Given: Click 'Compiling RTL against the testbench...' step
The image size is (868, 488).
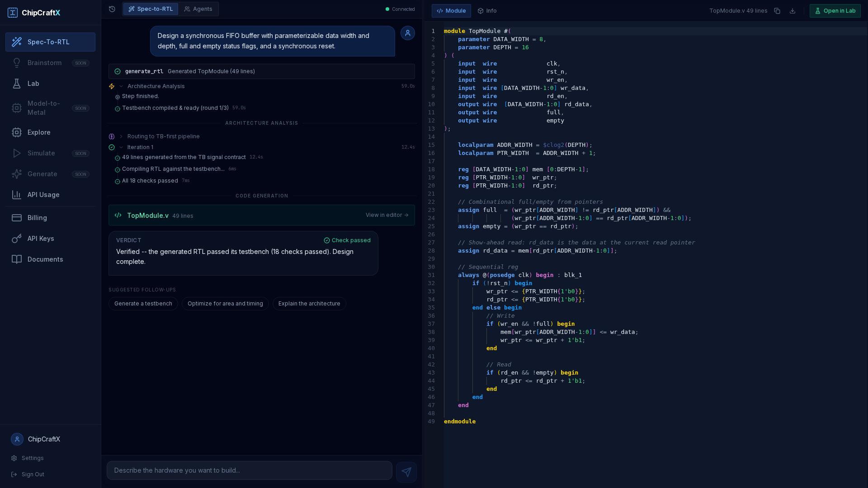Looking at the screenshot, I should coord(173,169).
